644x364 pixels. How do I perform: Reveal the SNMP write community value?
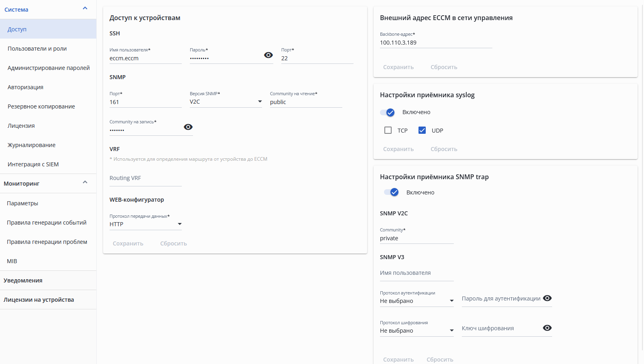pos(188,127)
